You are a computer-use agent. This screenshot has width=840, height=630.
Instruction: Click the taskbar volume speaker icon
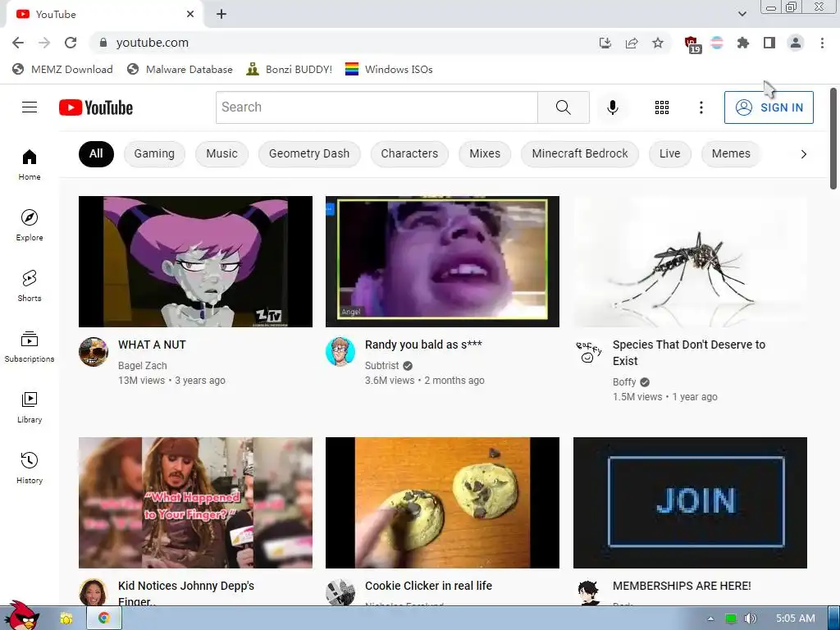coord(750,619)
